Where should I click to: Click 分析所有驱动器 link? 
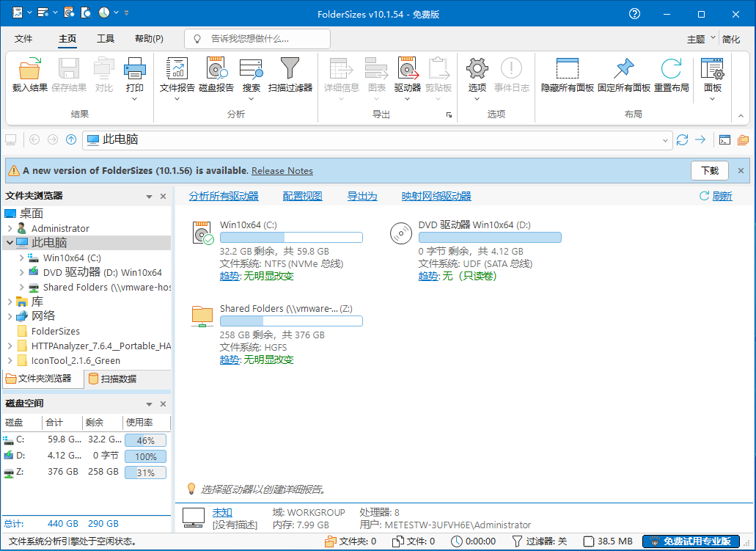pyautogui.click(x=224, y=196)
